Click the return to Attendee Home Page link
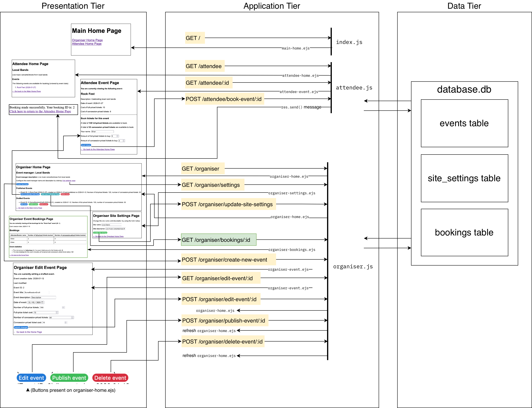The image size is (532, 408). (x=40, y=111)
